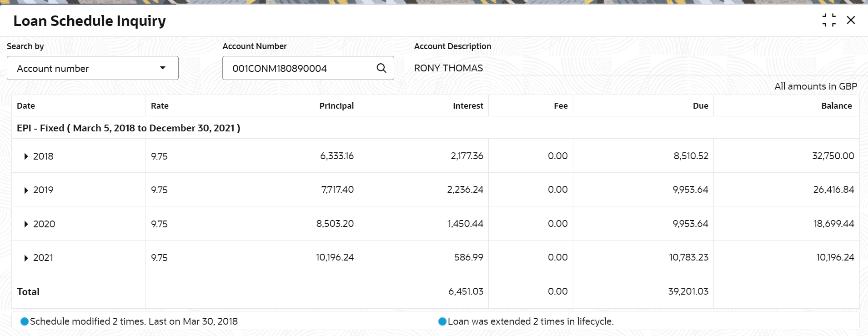Expand the 2021 schedule row
868x336 pixels.
click(26, 258)
